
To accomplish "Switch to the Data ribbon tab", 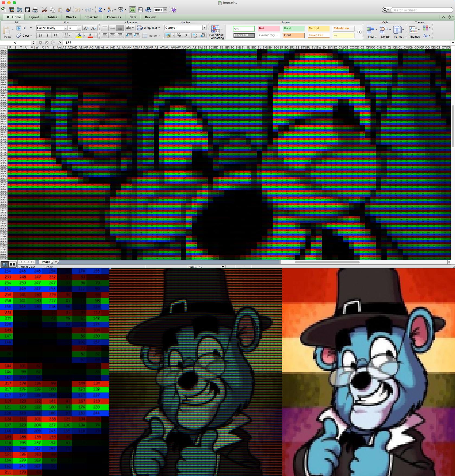I will [x=133, y=17].
